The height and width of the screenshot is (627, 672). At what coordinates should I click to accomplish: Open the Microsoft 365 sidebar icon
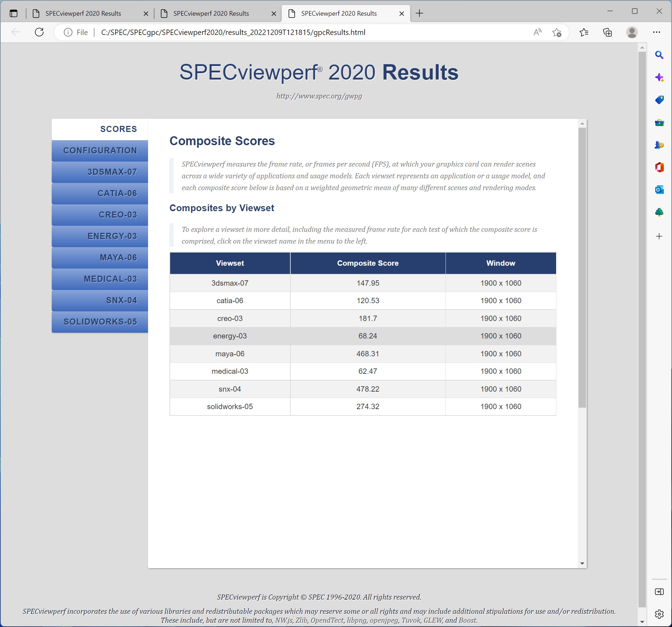tap(659, 167)
